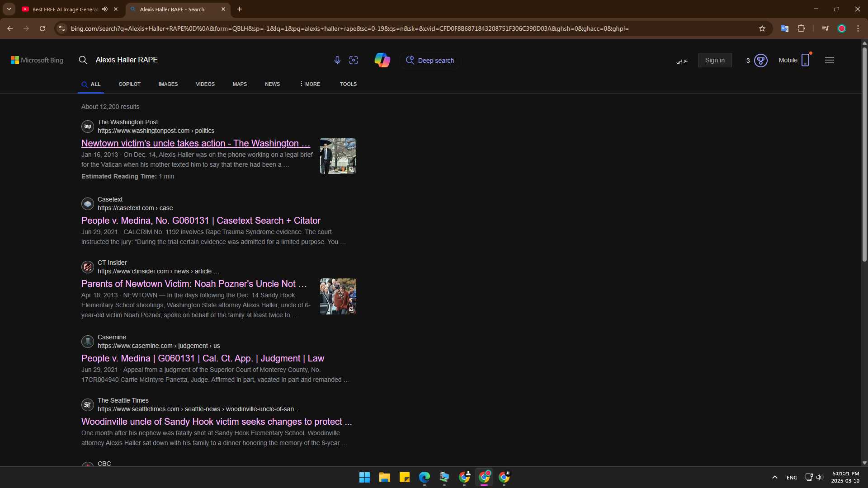Open visual search camera icon
Screen dimensions: 868x488
click(354, 60)
